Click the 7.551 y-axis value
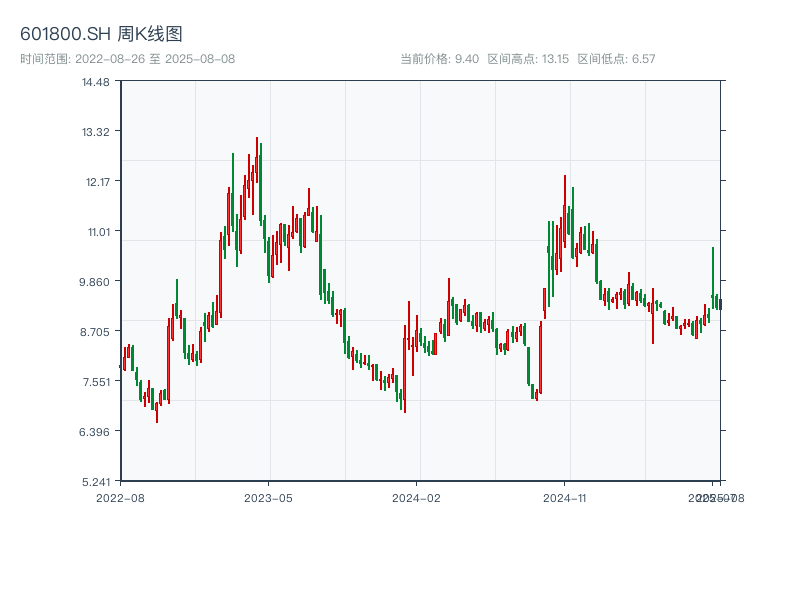This screenshot has width=800, height=600. [96, 382]
